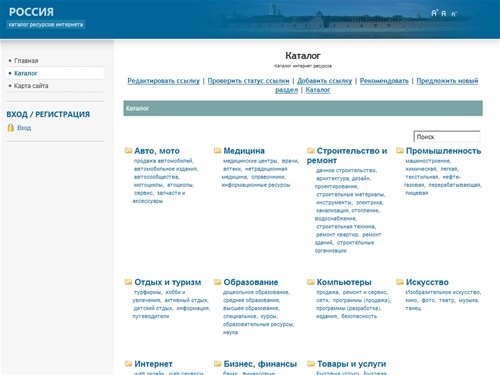Click безопасность under Компьютеры
This screenshot has height=375, width=500.
359,316
